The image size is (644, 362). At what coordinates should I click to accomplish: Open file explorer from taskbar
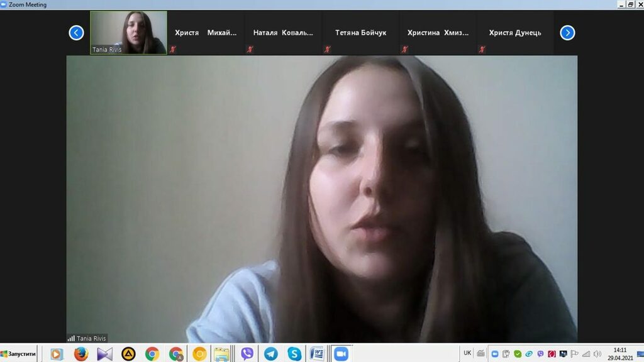pos(221,354)
